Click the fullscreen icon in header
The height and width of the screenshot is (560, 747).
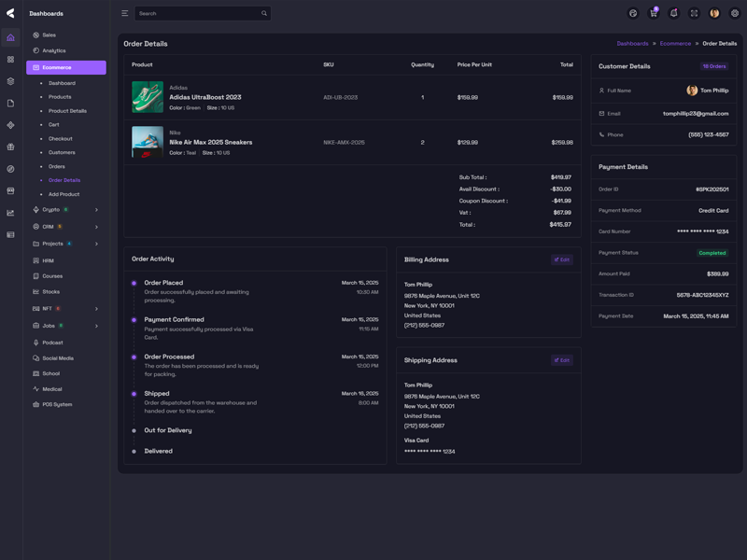[x=694, y=13]
